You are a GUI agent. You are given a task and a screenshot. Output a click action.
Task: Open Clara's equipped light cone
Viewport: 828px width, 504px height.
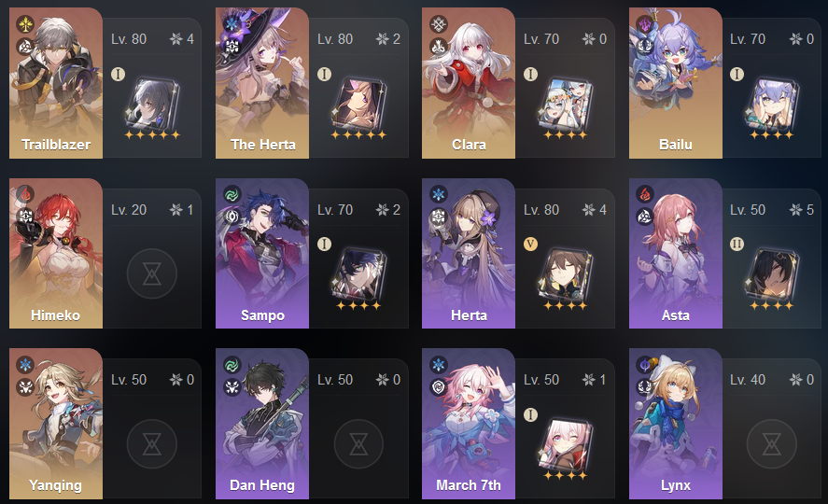tap(565, 105)
